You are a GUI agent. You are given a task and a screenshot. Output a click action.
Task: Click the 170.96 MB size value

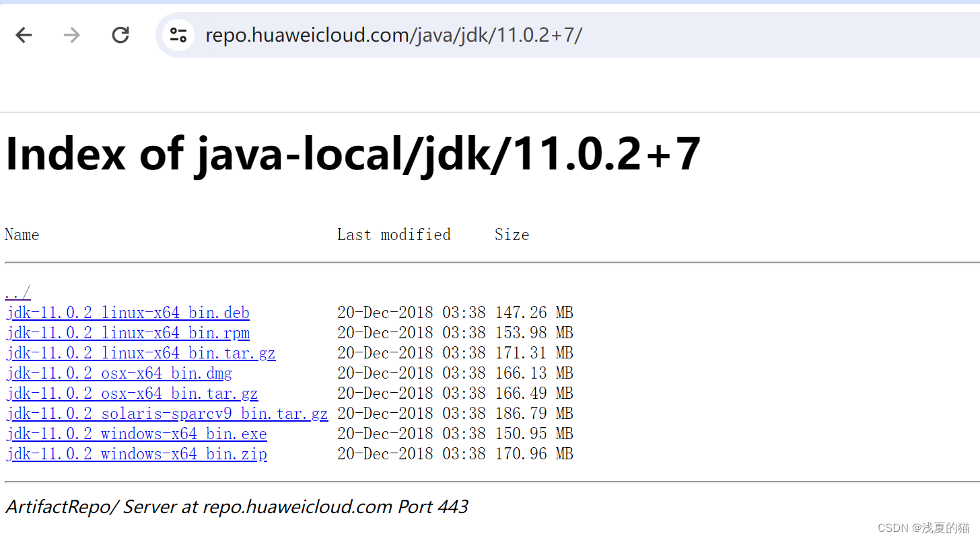pyautogui.click(x=534, y=454)
